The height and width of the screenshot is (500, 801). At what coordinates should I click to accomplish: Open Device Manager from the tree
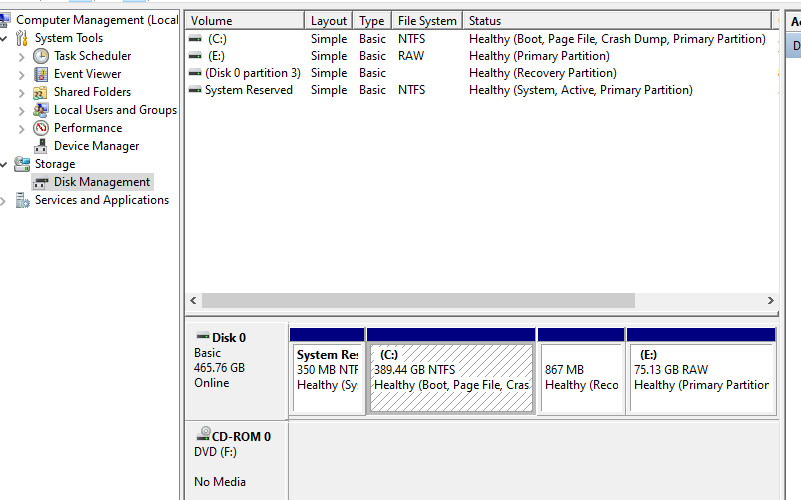tap(96, 146)
